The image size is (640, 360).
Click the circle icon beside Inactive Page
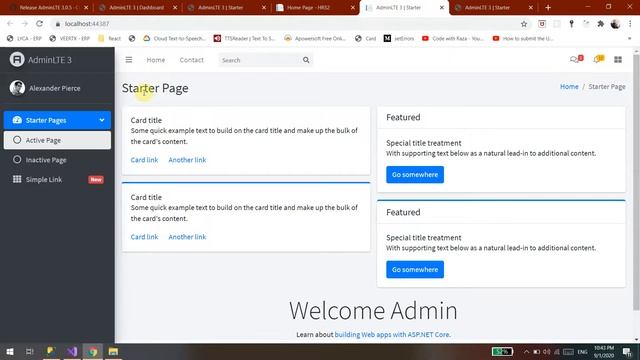(17, 160)
